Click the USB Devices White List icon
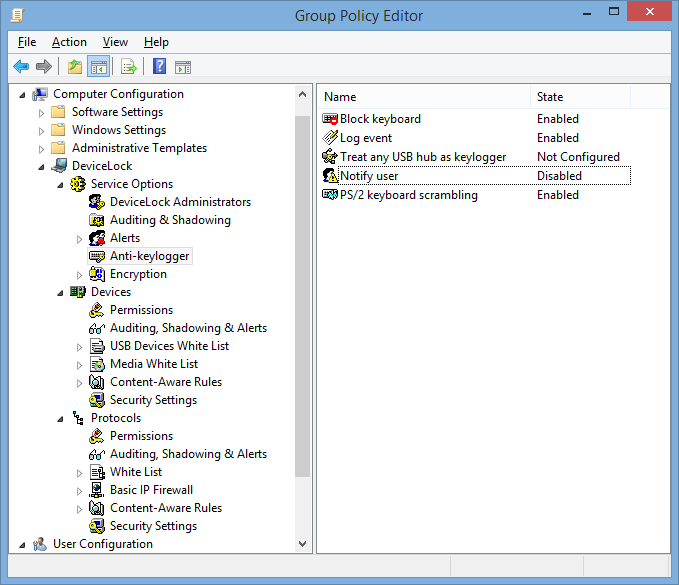The height and width of the screenshot is (585, 679). 97,346
